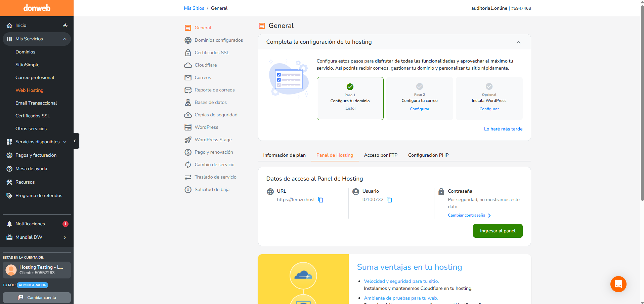Open Cloudflare cloud icon
This screenshot has width=644, height=304.
[188, 65]
